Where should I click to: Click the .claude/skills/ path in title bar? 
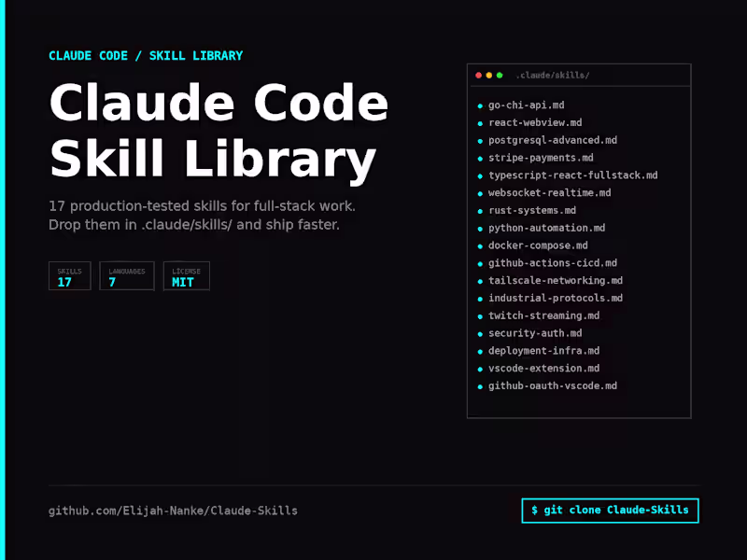click(553, 76)
